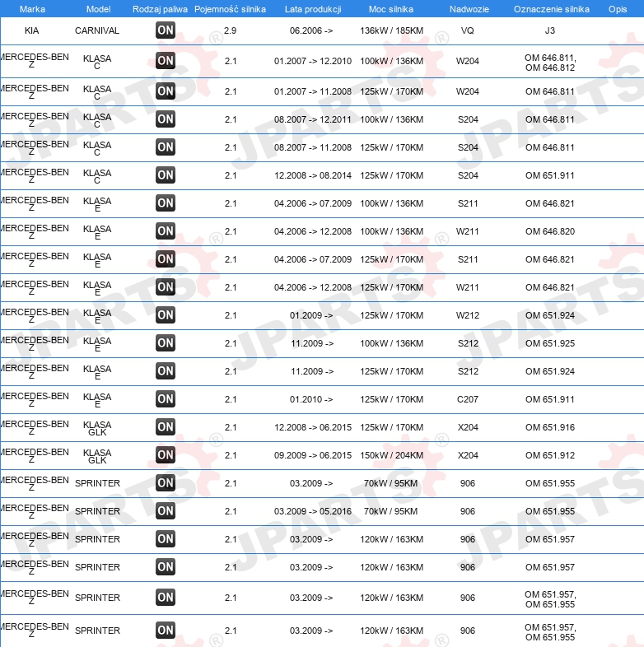
Task: Click the Pojemność silnika column header
Action: pos(230,9)
